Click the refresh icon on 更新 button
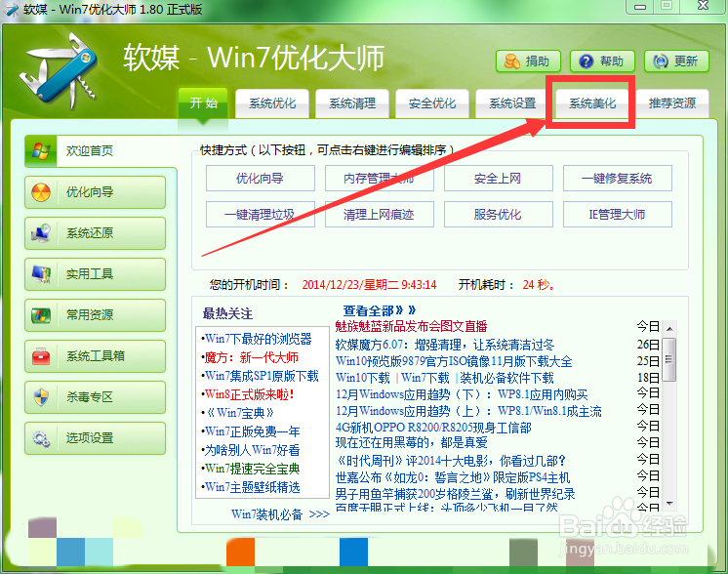Image resolution: width=728 pixels, height=574 pixels. (x=661, y=61)
